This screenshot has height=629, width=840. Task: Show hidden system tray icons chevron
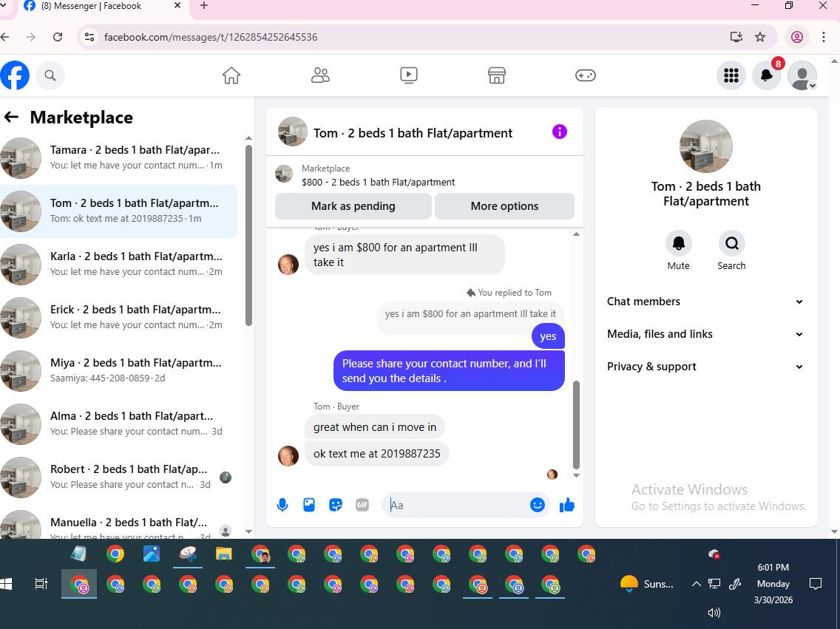click(x=696, y=584)
